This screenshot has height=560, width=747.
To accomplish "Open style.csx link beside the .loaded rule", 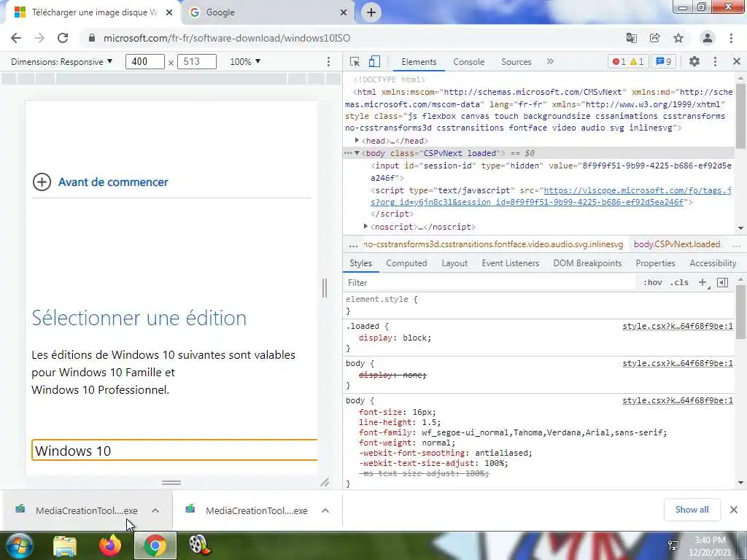I will tap(678, 326).
